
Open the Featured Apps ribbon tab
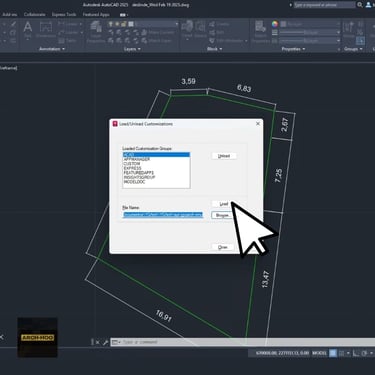(96, 15)
